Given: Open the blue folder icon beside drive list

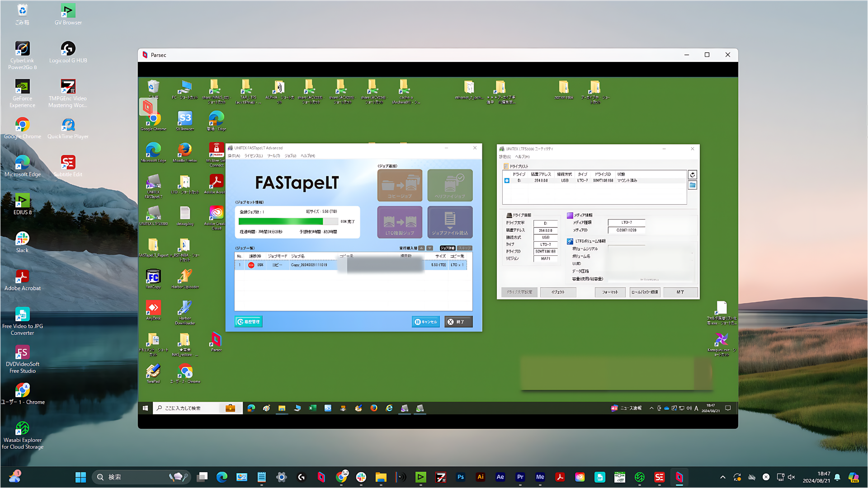Looking at the screenshot, I should tap(692, 185).
